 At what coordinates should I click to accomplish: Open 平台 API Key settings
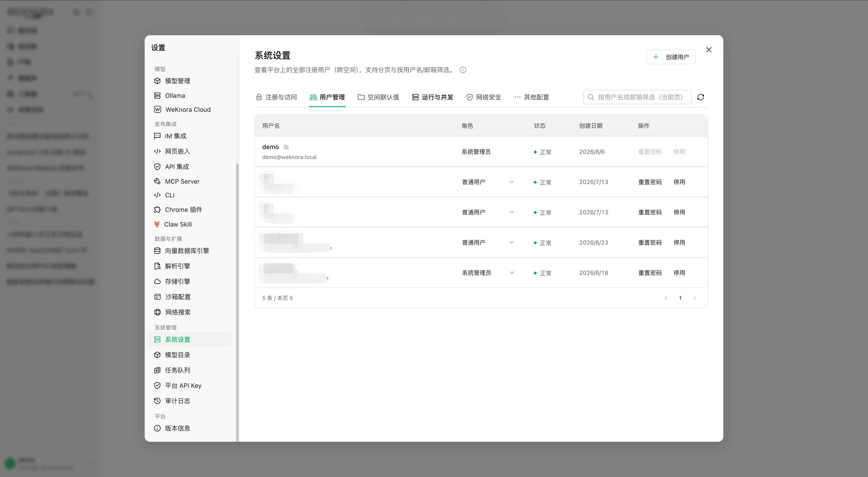[190, 386]
